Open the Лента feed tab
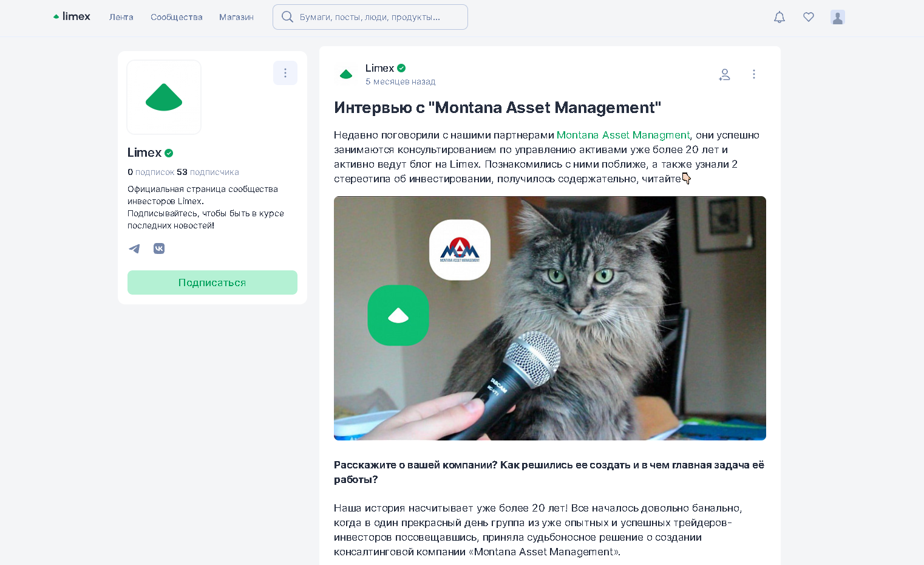The image size is (924, 565). pyautogui.click(x=121, y=17)
